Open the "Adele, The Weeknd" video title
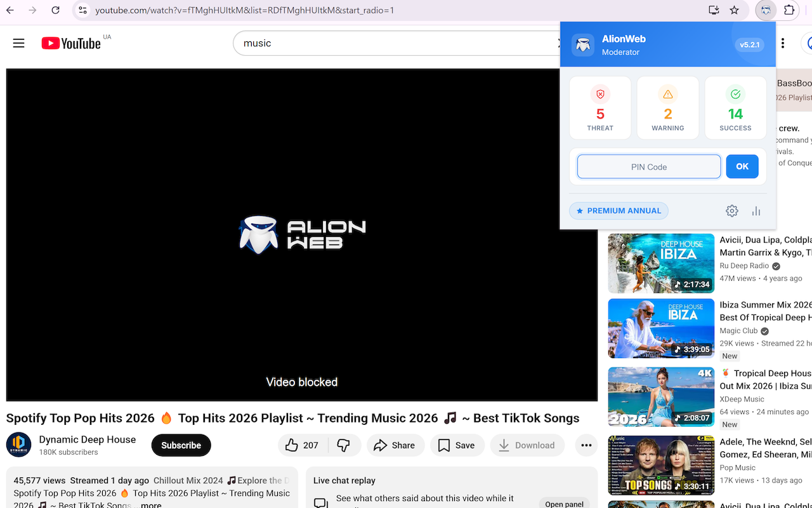The height and width of the screenshot is (508, 812). [766, 448]
